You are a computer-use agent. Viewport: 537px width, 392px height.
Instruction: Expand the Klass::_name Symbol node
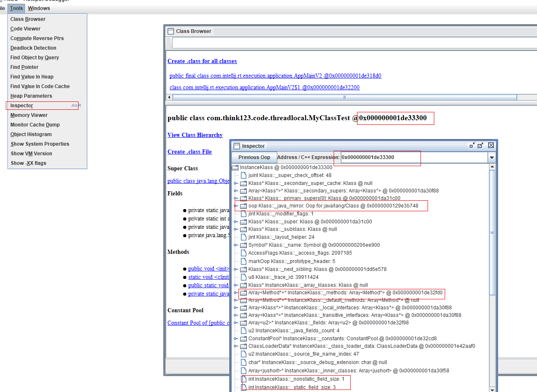pos(236,245)
